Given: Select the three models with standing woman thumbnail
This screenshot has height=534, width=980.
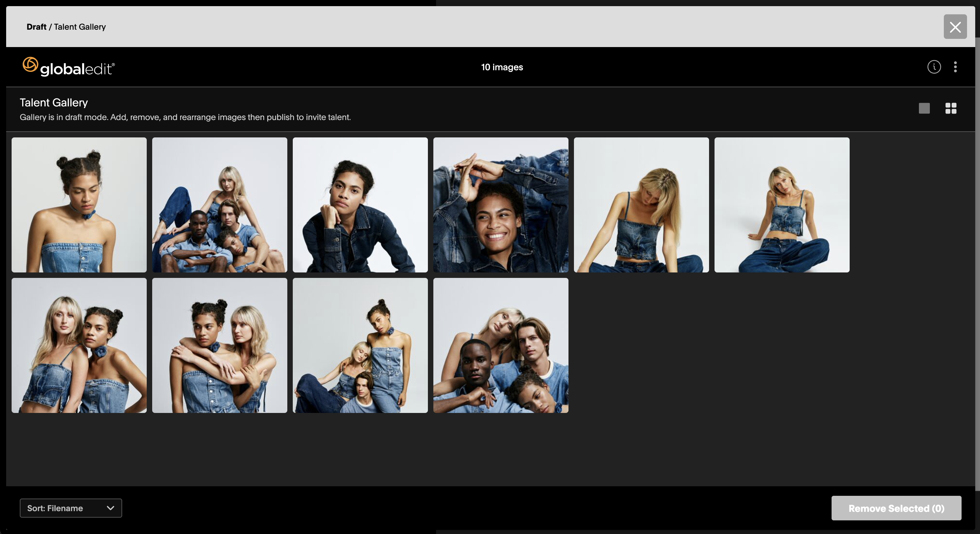Looking at the screenshot, I should [360, 345].
